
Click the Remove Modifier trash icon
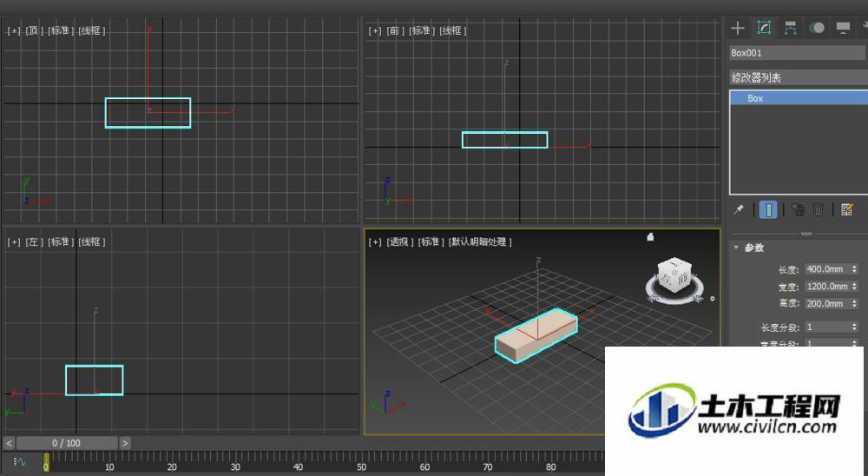point(818,209)
